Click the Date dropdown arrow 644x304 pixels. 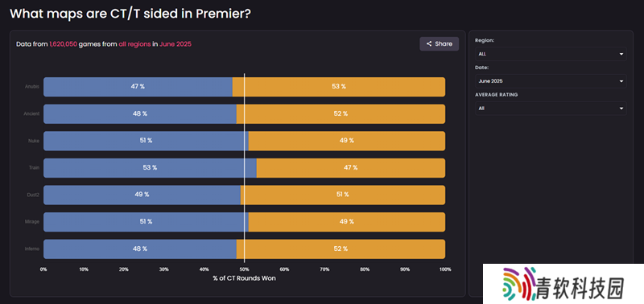[x=621, y=81]
